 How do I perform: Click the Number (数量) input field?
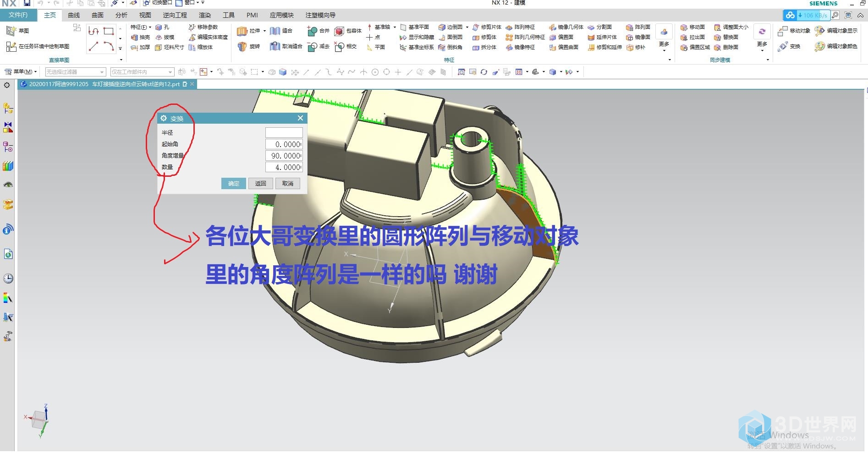(284, 167)
